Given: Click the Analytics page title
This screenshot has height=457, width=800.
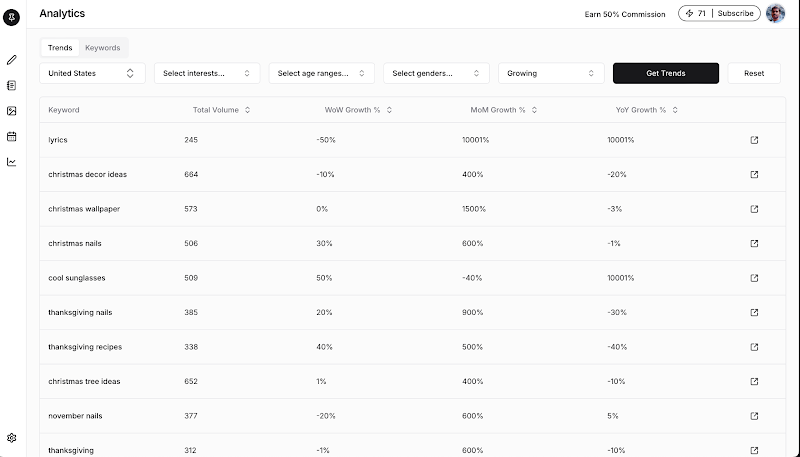Looking at the screenshot, I should (x=62, y=14).
